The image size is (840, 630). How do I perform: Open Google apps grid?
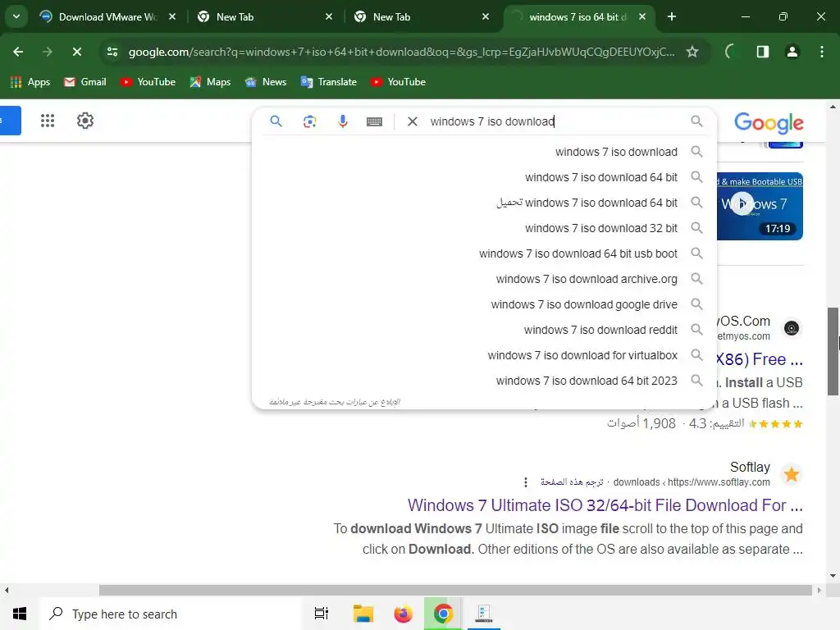[48, 121]
